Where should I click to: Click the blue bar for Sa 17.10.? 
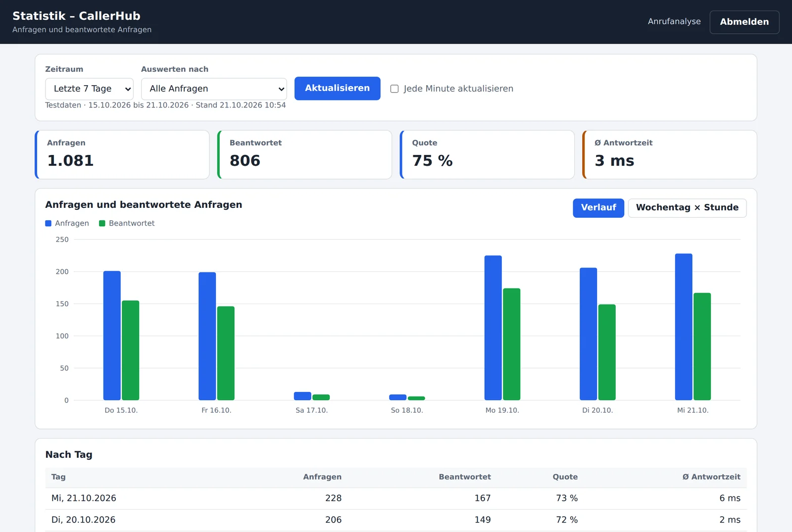(302, 396)
